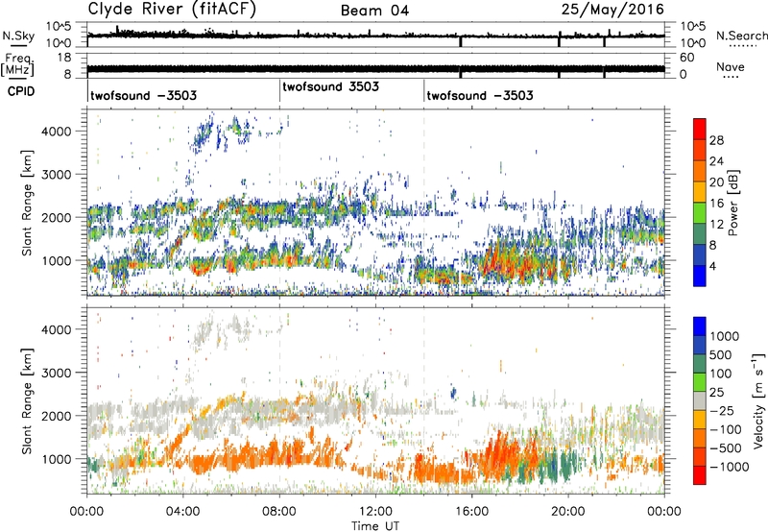Click the '60' tick on Nave axis
This screenshot has width=768, height=532.
(x=686, y=58)
